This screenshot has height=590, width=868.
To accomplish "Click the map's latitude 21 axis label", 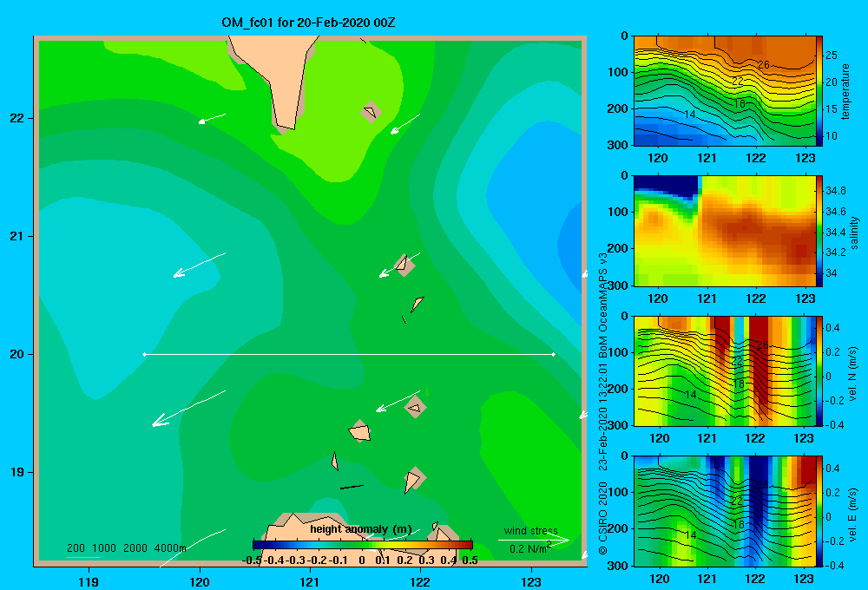I will click(x=17, y=236).
